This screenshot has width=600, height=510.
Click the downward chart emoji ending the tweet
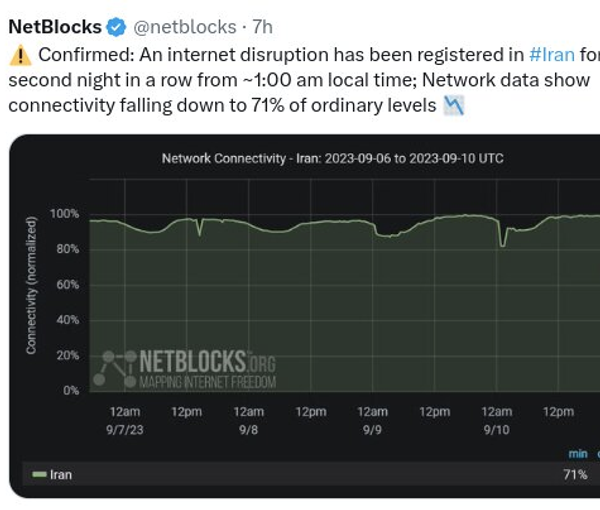coord(453,106)
